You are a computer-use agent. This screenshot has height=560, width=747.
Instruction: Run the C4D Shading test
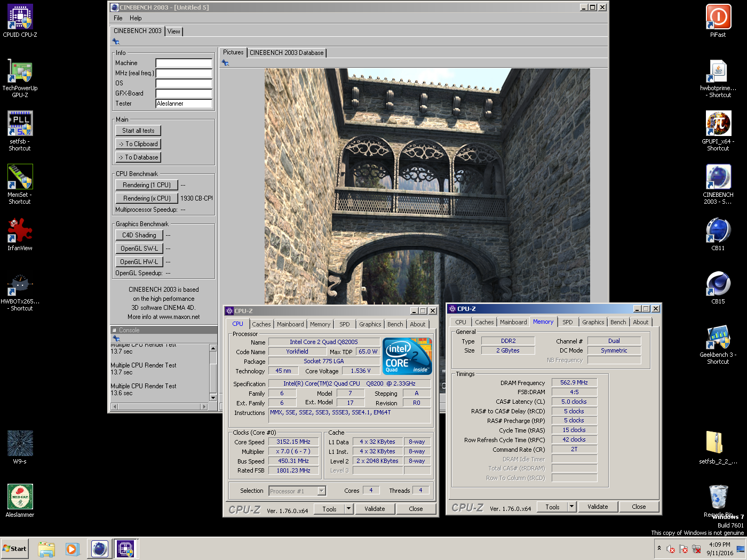tap(139, 235)
